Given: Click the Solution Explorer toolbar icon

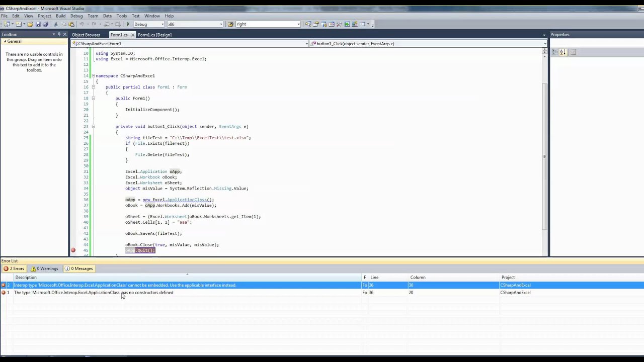Looking at the screenshot, I should (308, 24).
